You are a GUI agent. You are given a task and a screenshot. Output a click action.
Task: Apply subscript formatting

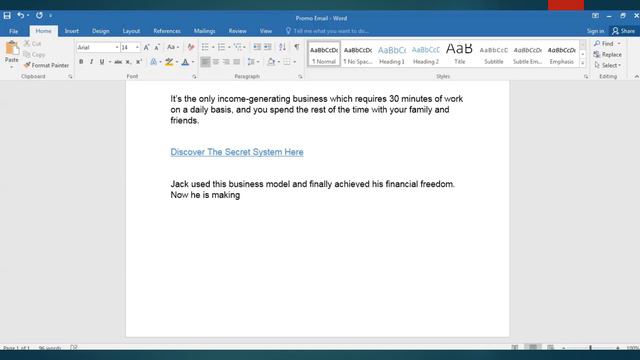128,62
